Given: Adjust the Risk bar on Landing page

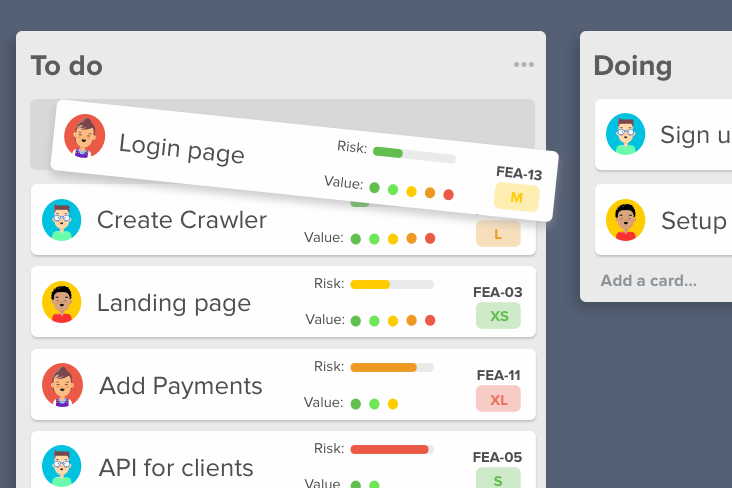Looking at the screenshot, I should (392, 284).
